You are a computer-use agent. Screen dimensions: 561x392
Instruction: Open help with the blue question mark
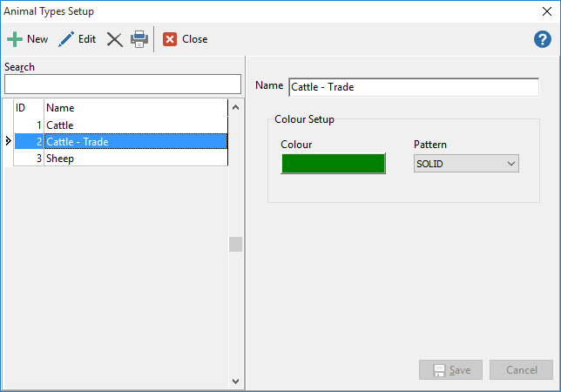tap(543, 39)
